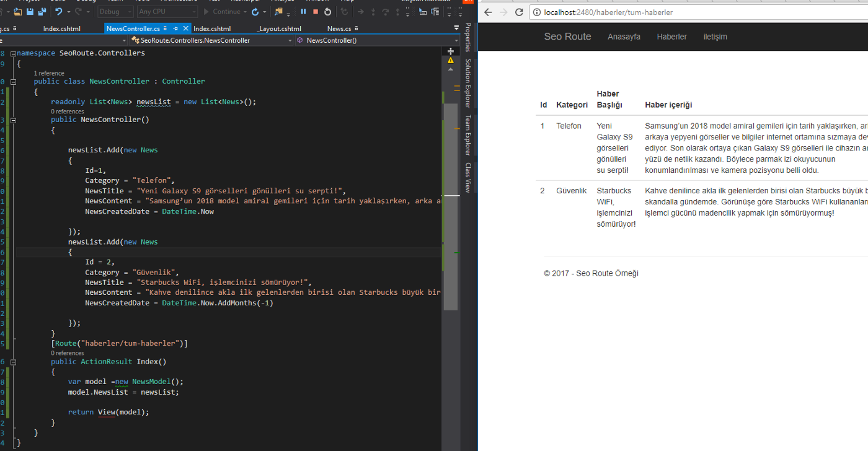The width and height of the screenshot is (868, 451).
Task: Open the Debug configuration dropdown
Action: coord(115,12)
